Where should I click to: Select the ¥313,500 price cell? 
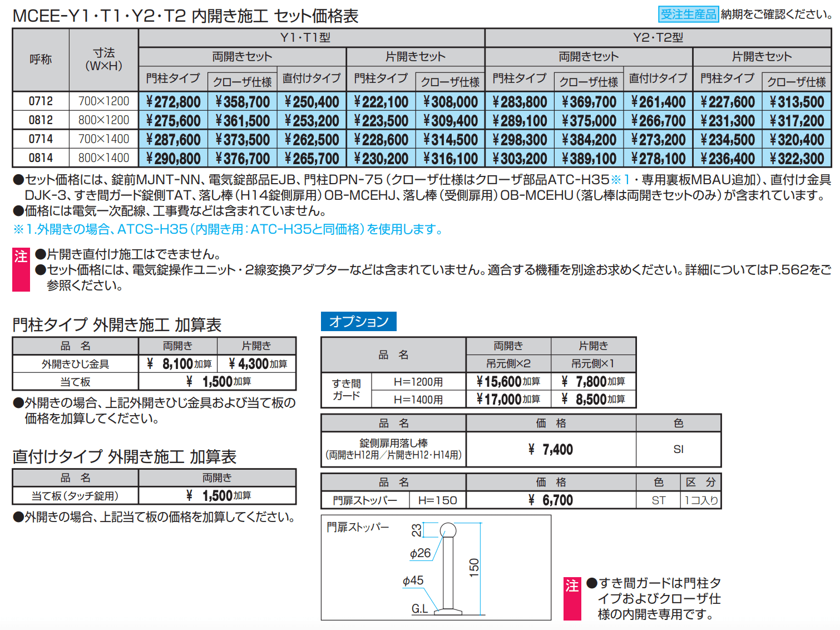click(x=797, y=102)
